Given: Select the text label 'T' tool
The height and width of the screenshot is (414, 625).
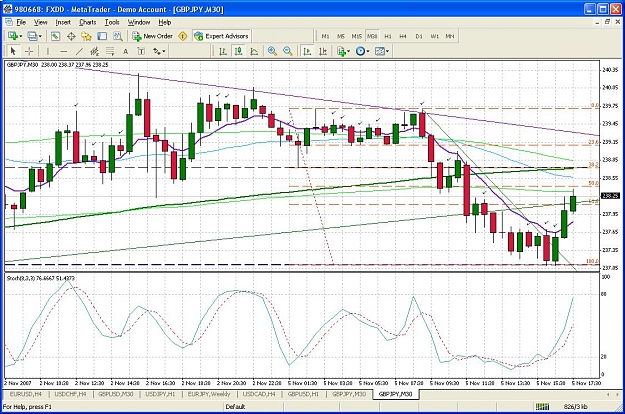Looking at the screenshot, I should [x=141, y=51].
